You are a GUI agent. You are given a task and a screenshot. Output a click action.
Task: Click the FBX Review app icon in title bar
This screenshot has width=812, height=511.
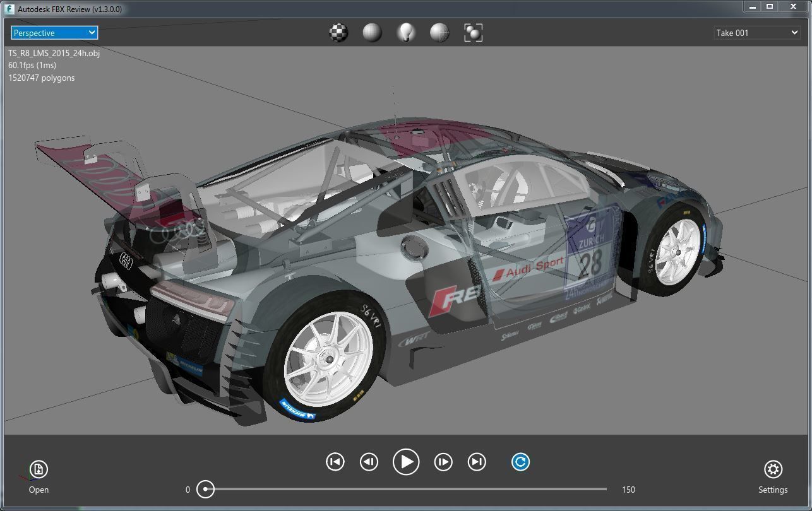pyautogui.click(x=9, y=9)
